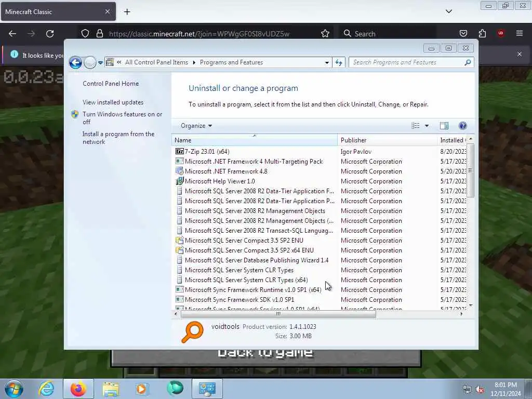The image size is (532, 399).
Task: Sort by the Publisher column header
Action: [387, 140]
